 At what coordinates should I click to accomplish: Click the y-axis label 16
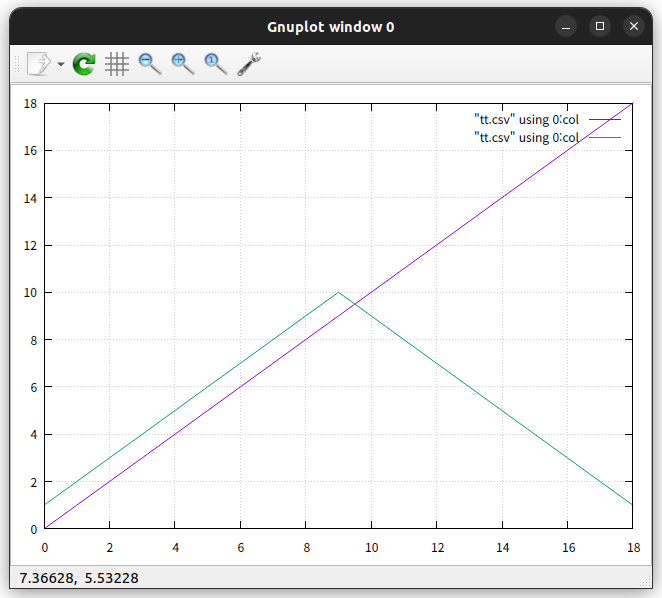coord(30,151)
